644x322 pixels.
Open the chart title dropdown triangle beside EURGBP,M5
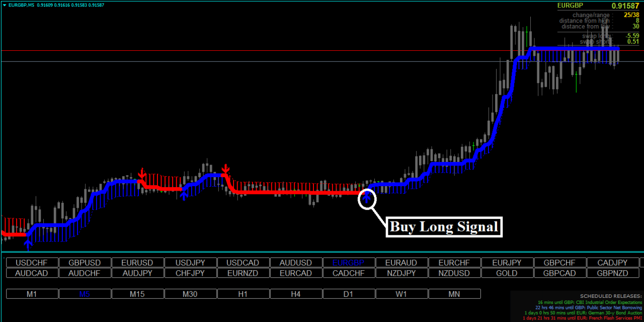4,5
